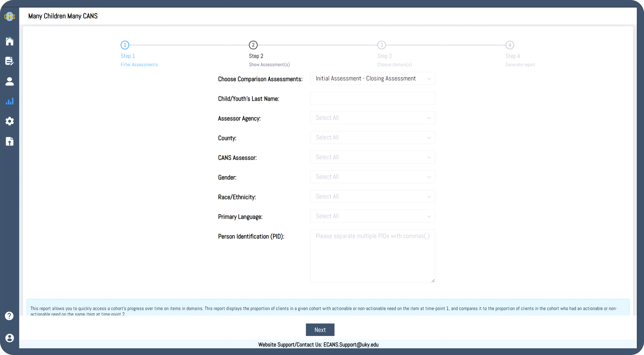Open the Choose Comparison Assessments dropdown
Screen dimensions: 644x355
(x=373, y=78)
